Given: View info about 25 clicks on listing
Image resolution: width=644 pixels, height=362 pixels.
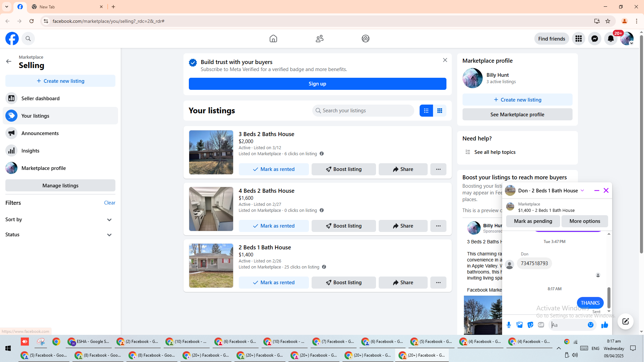Looking at the screenshot, I should [x=324, y=267].
